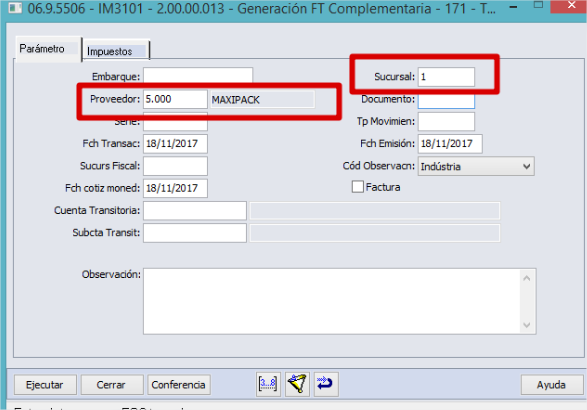This screenshot has height=410, width=587.
Task: Click the Cerrar button
Action: (x=112, y=385)
